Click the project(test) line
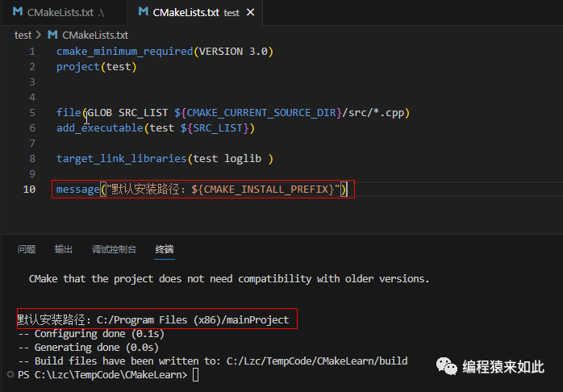The width and height of the screenshot is (563, 392). (97, 67)
